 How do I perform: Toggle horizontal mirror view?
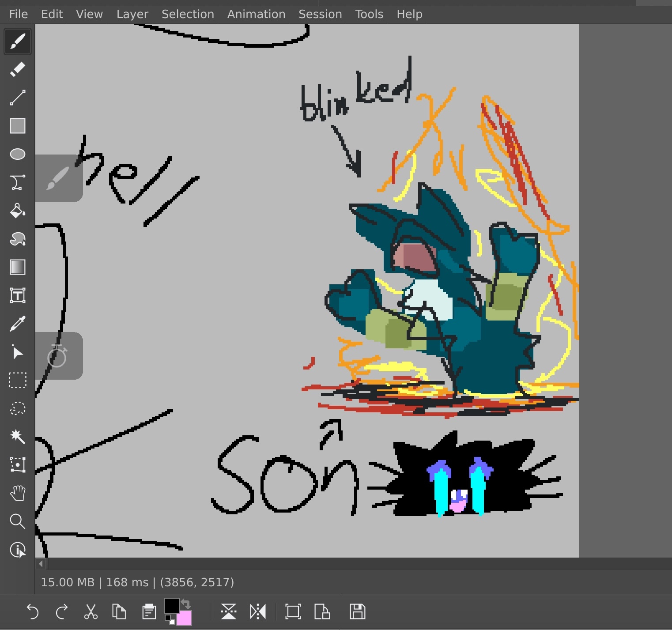(x=258, y=611)
